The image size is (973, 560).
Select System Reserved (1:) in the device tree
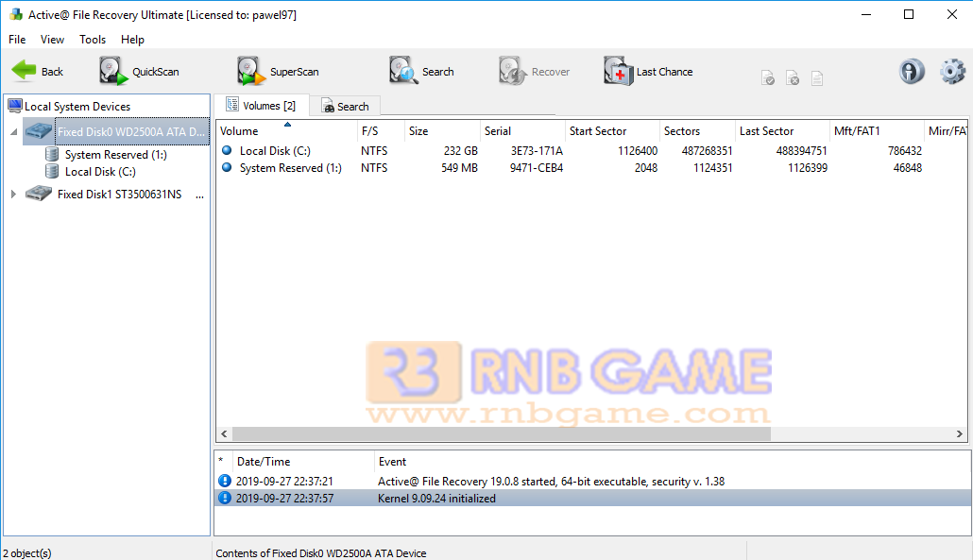click(115, 155)
